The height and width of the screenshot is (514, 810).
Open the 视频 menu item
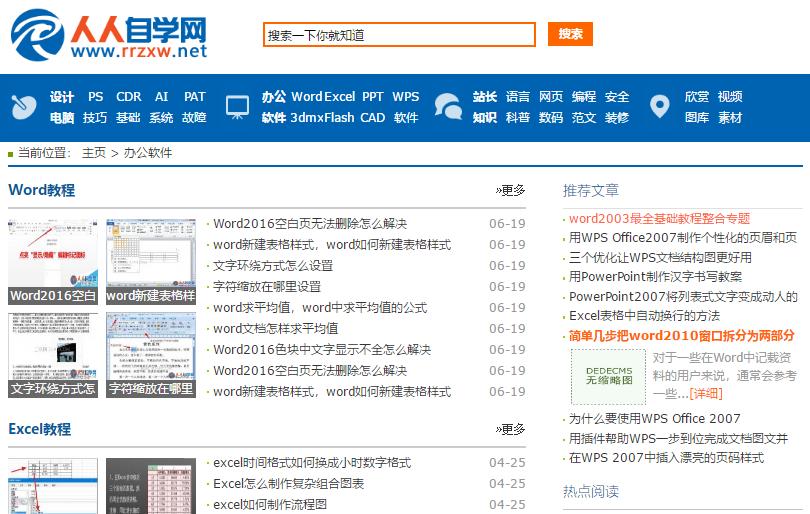click(730, 97)
